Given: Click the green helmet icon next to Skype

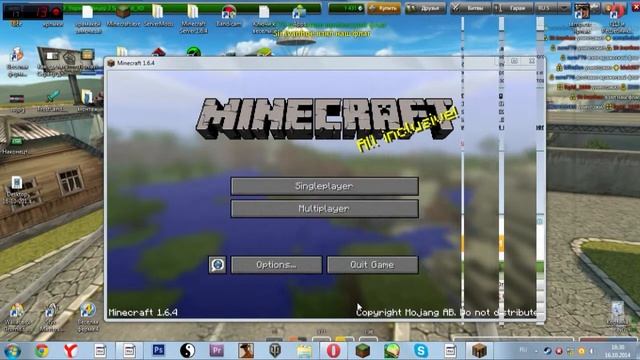Looking at the screenshot, I should [x=392, y=351].
